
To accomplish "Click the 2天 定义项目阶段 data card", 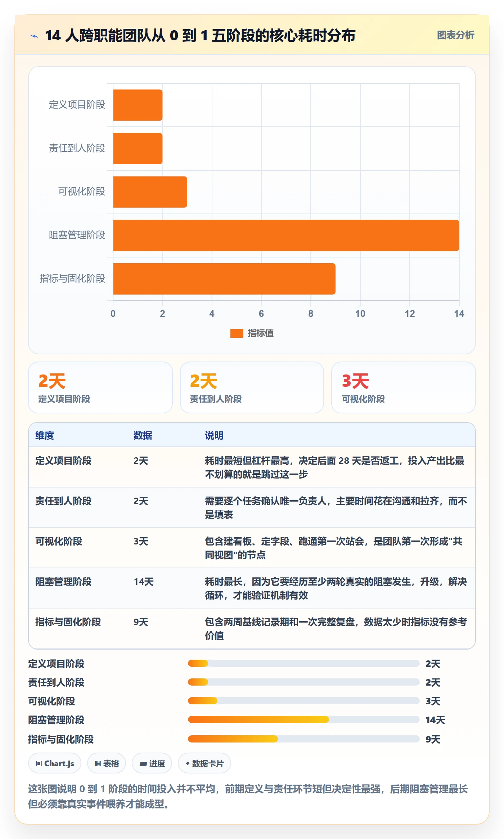I will click(100, 387).
